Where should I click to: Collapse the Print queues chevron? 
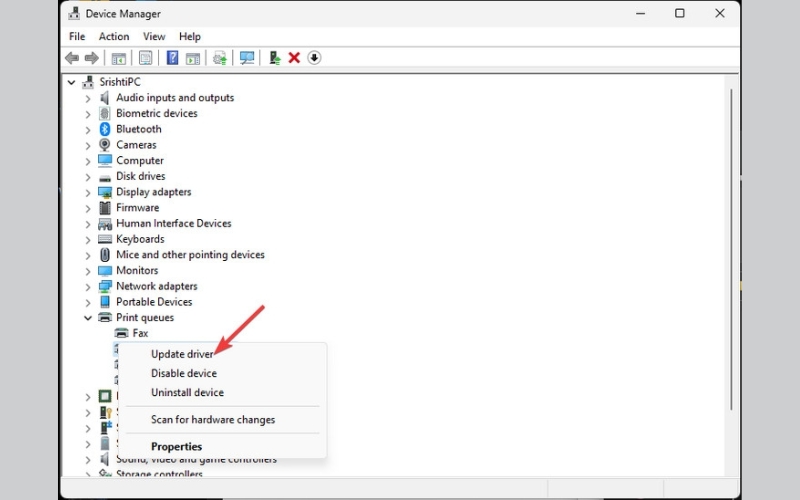pos(88,318)
